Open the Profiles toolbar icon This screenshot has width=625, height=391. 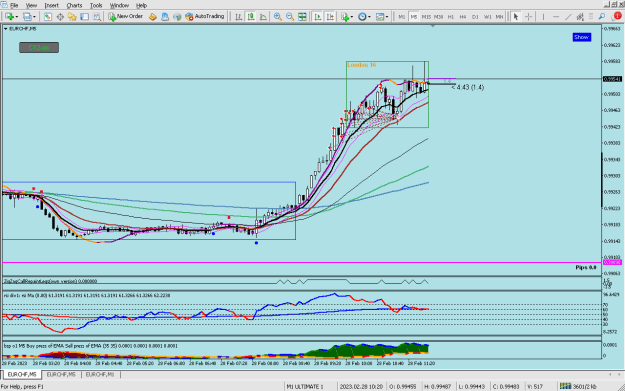(x=27, y=17)
